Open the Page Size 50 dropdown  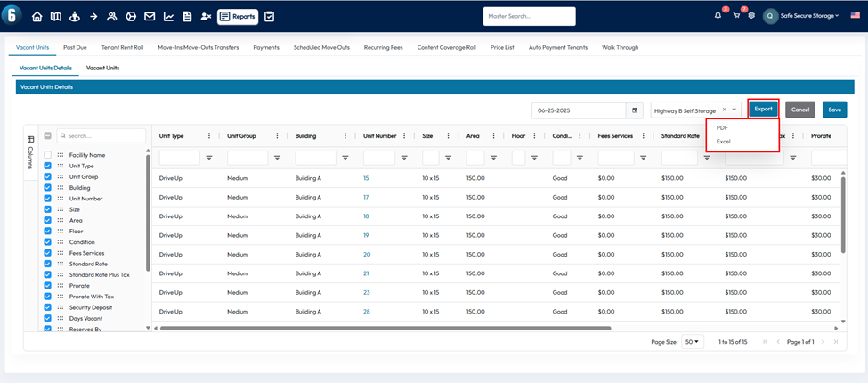694,342
